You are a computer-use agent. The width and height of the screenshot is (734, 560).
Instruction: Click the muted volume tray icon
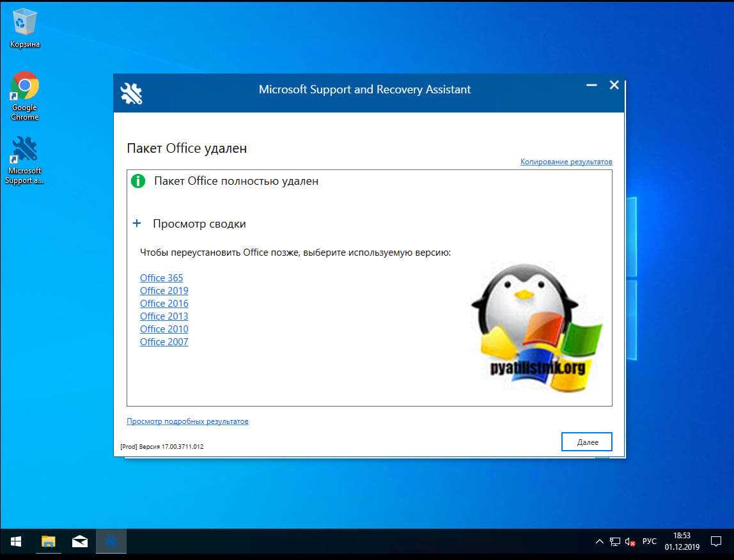[x=630, y=541]
